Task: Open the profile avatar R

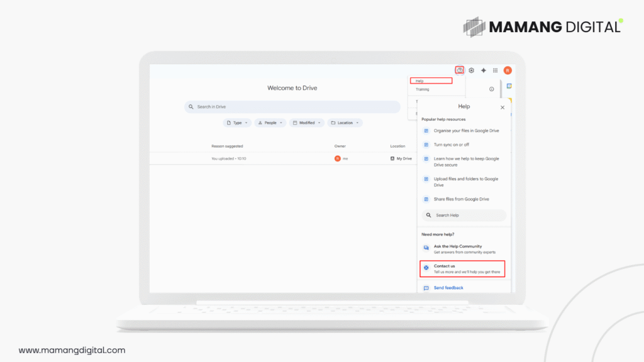Action: 508,70
